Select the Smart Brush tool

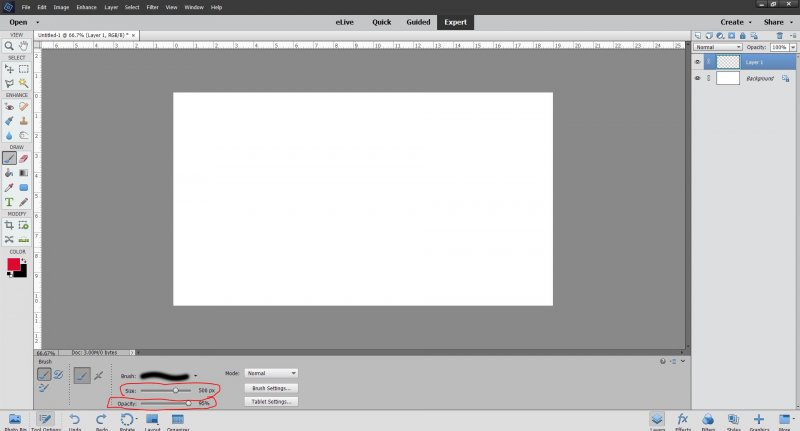click(x=9, y=121)
